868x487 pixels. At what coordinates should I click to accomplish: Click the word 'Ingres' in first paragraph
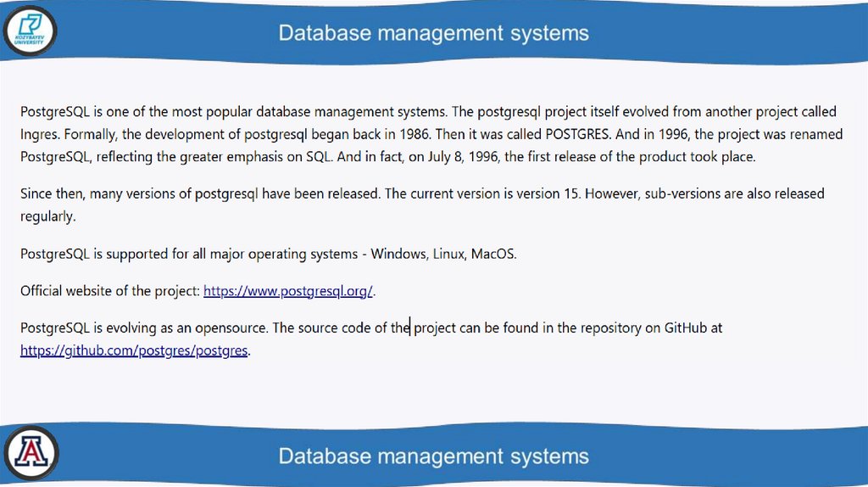pyautogui.click(x=38, y=134)
